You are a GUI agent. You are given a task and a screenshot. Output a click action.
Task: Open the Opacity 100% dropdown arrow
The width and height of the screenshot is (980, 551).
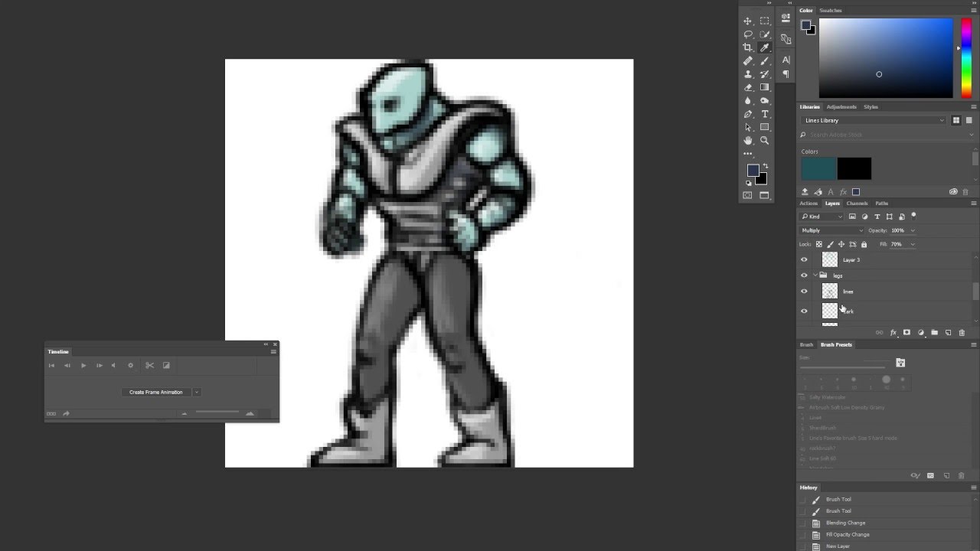pos(913,230)
